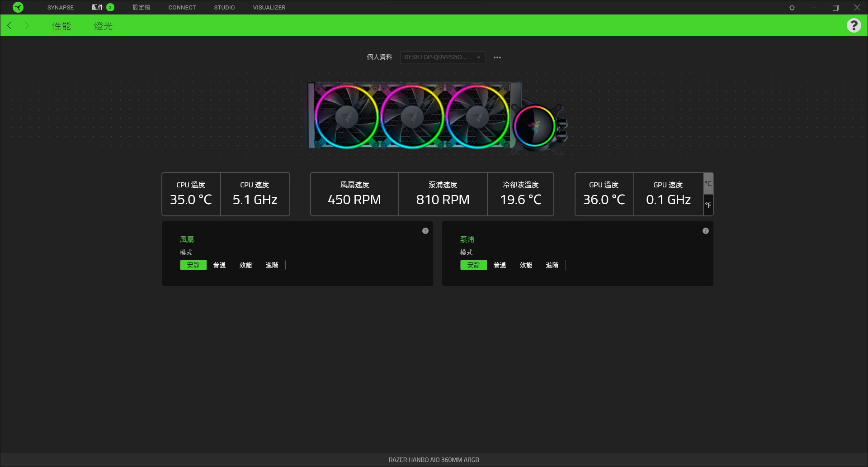Switch to the 燈光 tab
Viewport: 868px width, 467px height.
pos(103,26)
